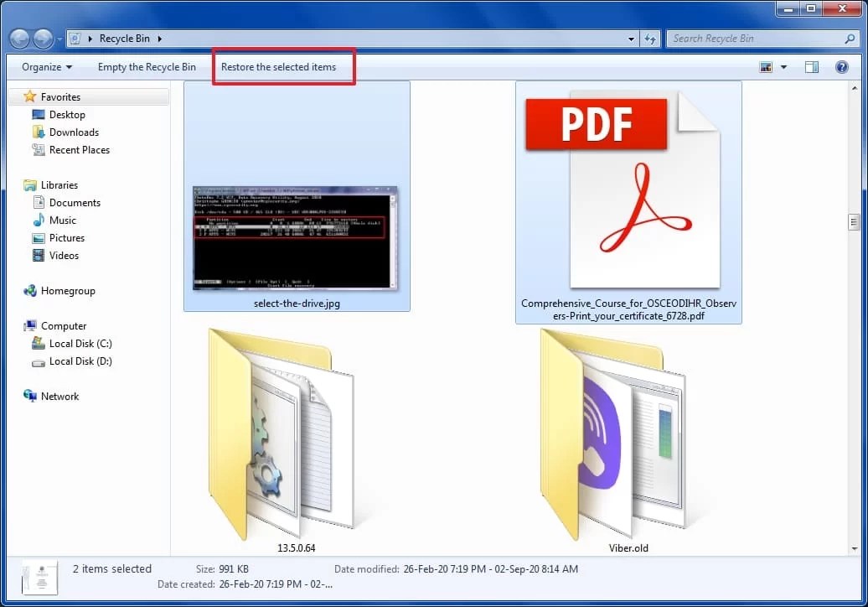Click Restore the selected items
The width and height of the screenshot is (868, 607).
[283, 66]
